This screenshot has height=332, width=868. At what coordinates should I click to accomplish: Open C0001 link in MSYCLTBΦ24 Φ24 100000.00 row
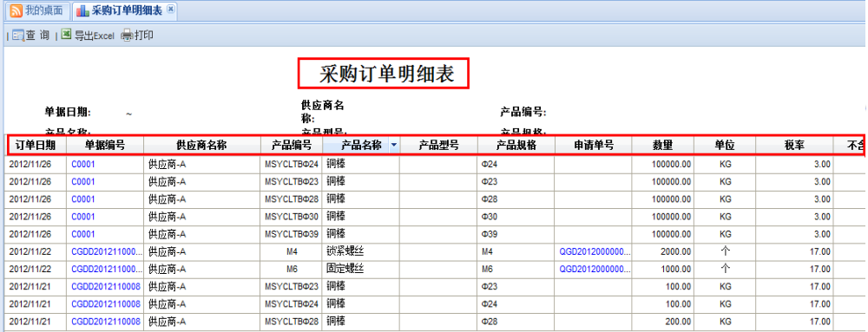(83, 164)
